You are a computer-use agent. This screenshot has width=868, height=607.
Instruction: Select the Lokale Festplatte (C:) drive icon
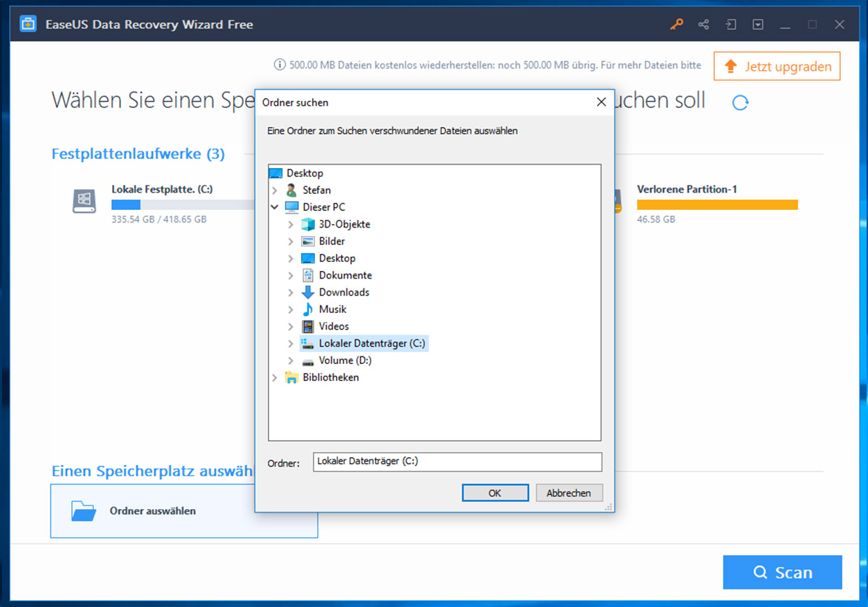[x=84, y=201]
